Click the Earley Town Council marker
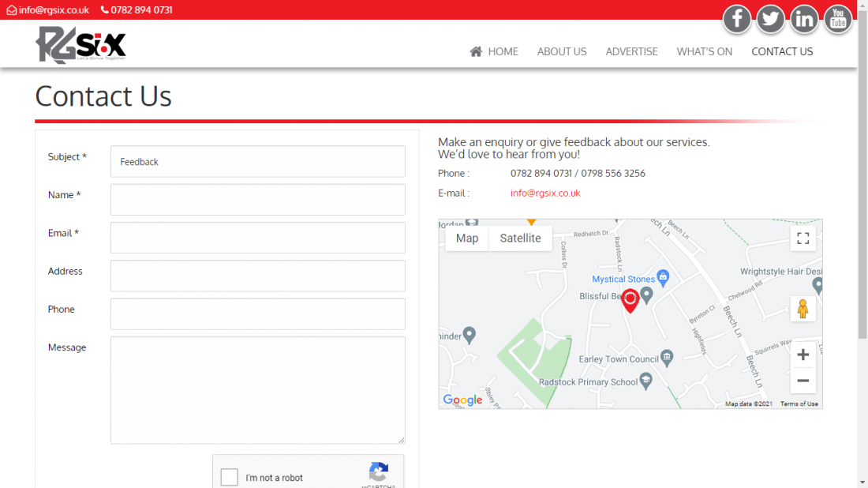Viewport: 868px width, 488px height. click(x=667, y=358)
